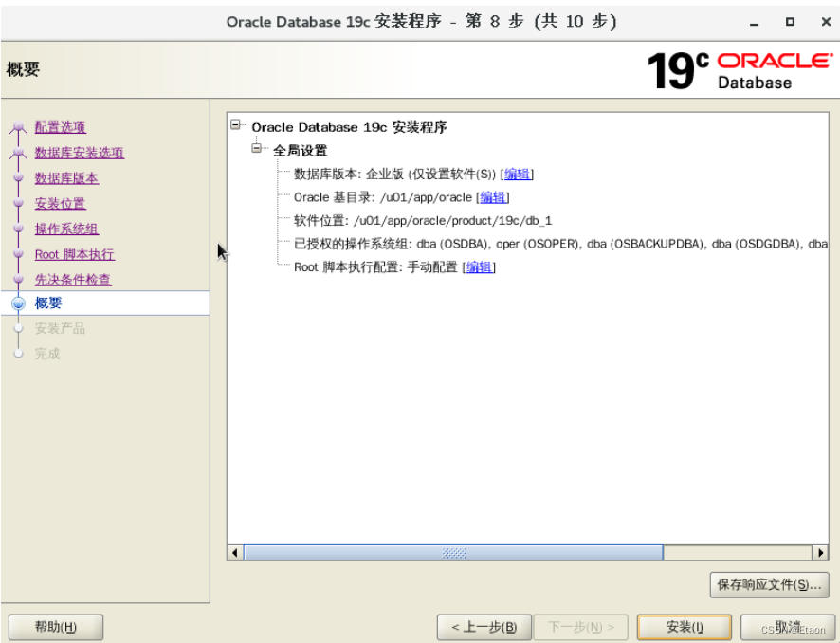Select the current 概要 step

[x=48, y=303]
